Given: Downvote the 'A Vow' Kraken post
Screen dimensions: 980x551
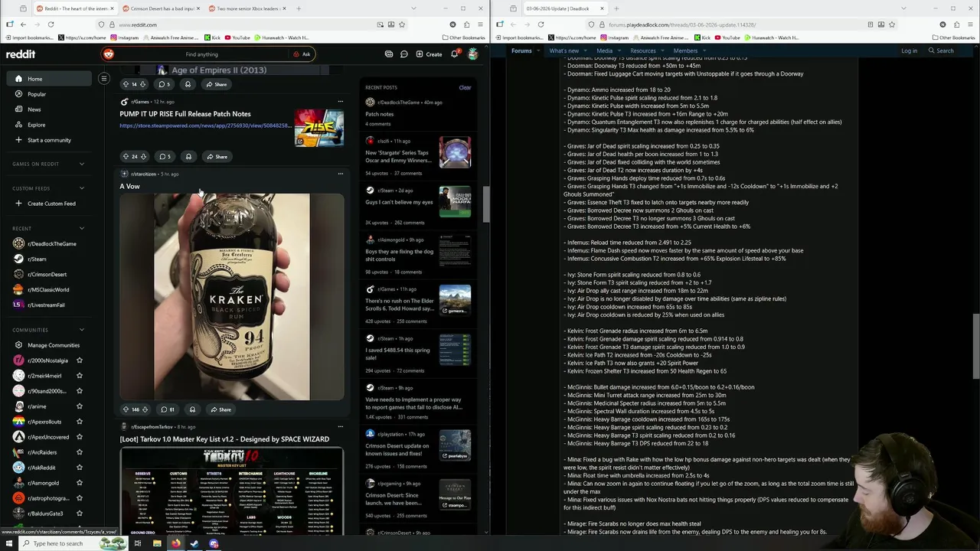Looking at the screenshot, I should (145, 409).
